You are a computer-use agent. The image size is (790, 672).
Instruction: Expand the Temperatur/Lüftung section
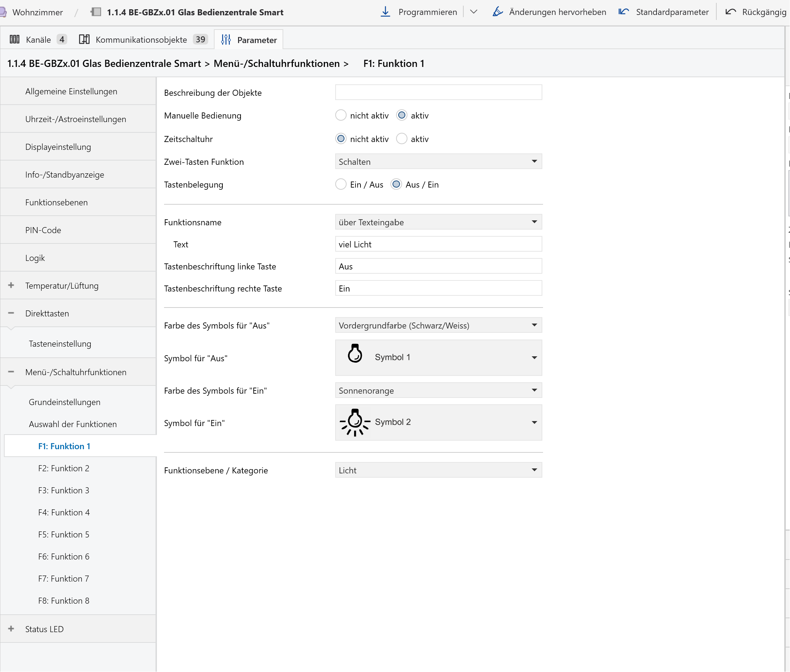coord(11,285)
